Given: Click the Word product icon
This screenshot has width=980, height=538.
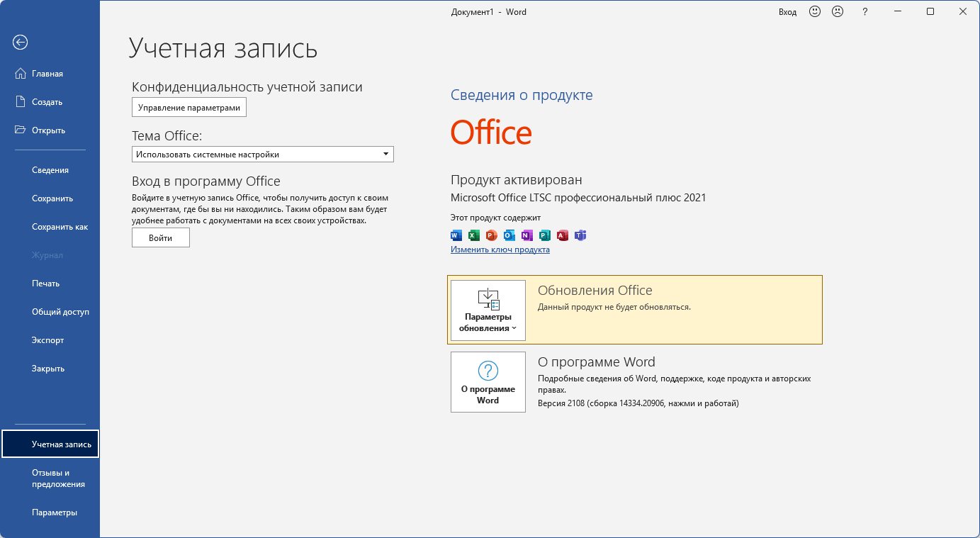Looking at the screenshot, I should click(456, 235).
